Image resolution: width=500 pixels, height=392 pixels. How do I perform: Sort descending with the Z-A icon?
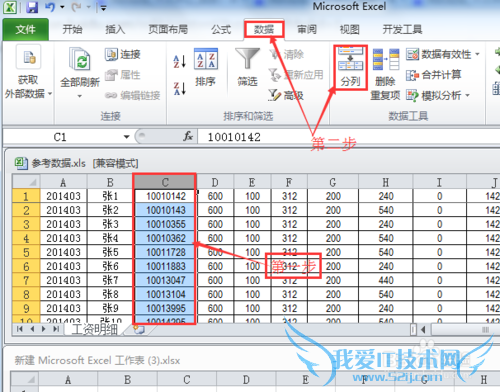click(179, 88)
